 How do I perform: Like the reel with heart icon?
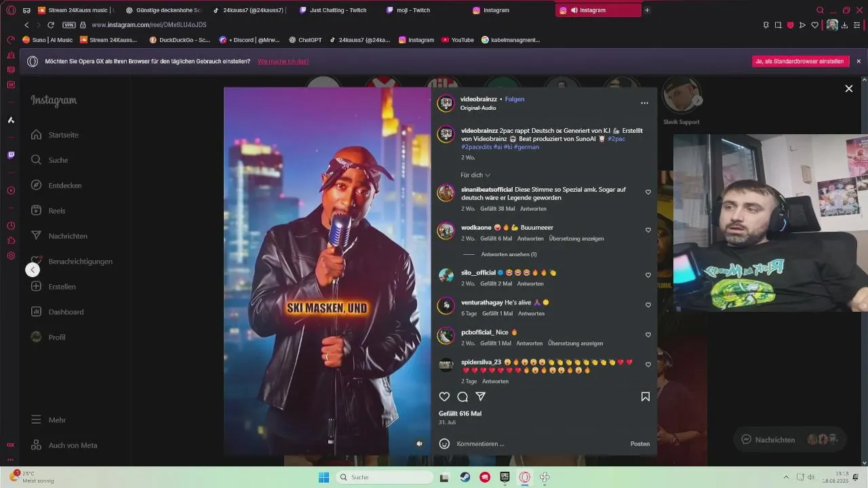pos(444,396)
